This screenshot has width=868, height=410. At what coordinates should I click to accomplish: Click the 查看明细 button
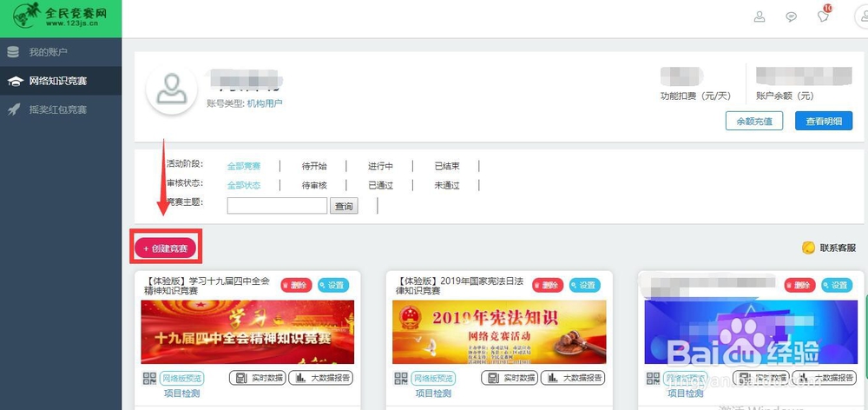coord(824,122)
